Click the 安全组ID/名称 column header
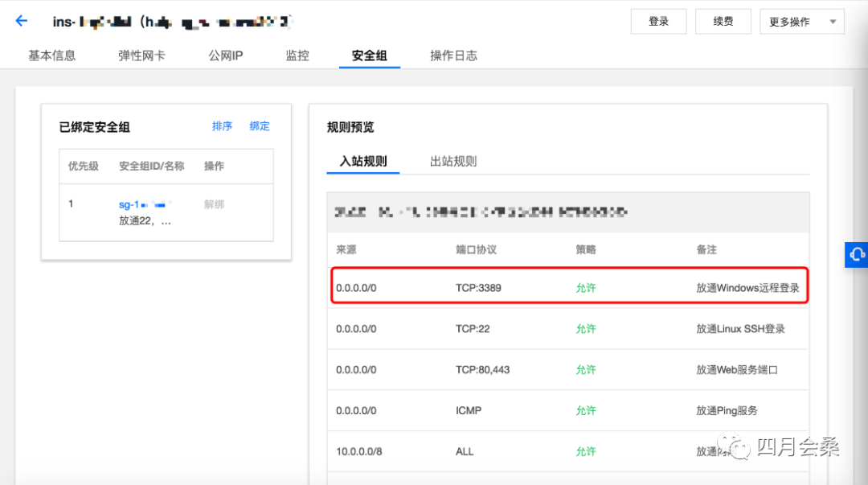This screenshot has width=868, height=485. click(152, 166)
